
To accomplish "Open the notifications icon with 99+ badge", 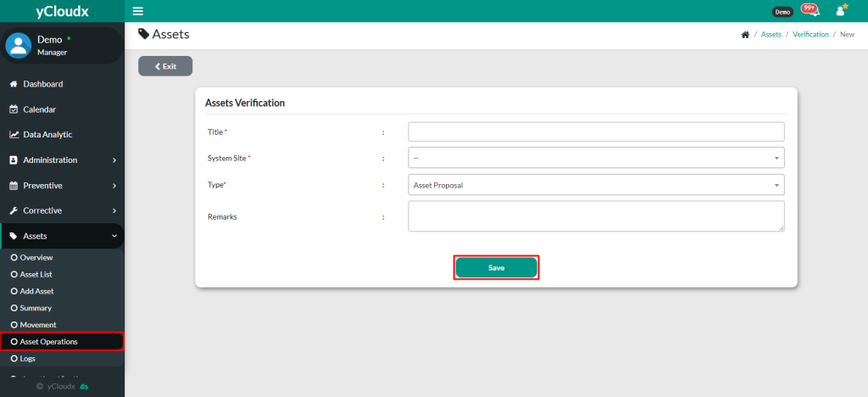I will tap(810, 11).
